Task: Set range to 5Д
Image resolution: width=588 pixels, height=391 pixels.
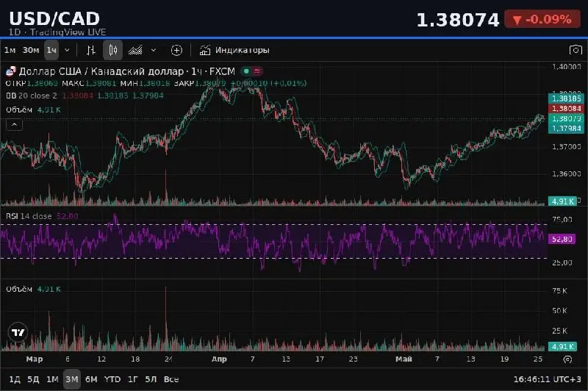Action: (33, 379)
